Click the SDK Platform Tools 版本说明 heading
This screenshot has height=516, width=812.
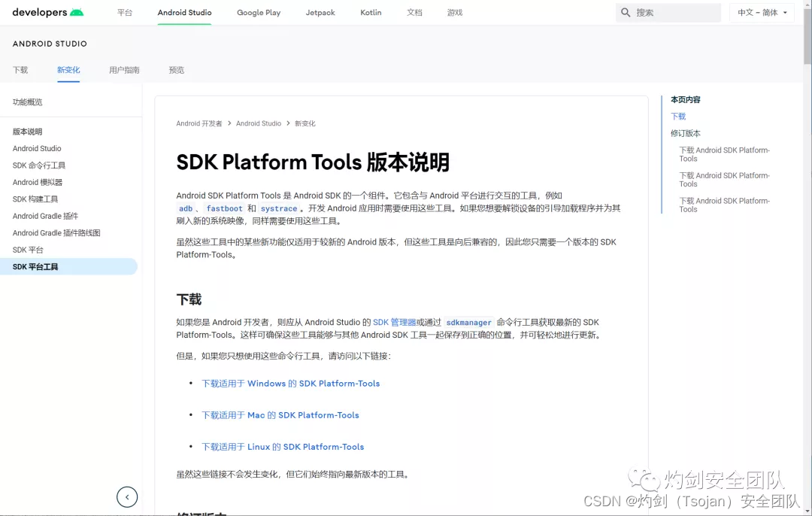pos(313,162)
